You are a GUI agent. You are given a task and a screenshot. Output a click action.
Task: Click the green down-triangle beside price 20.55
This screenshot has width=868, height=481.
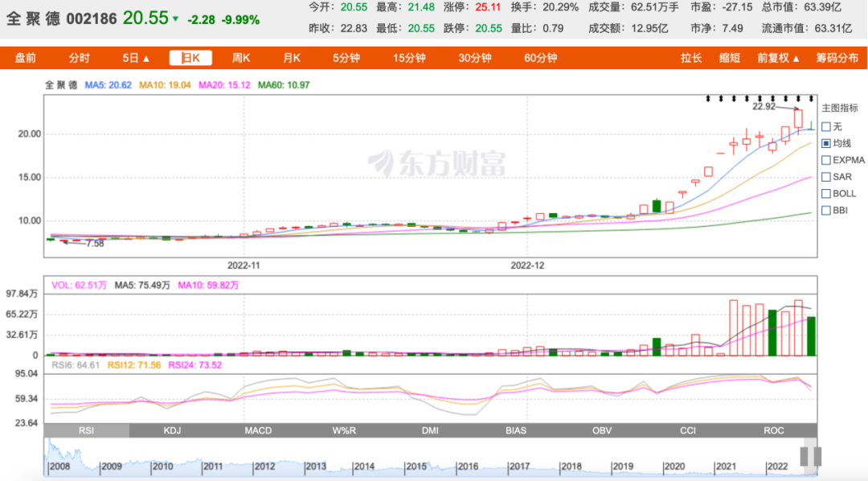tap(176, 18)
